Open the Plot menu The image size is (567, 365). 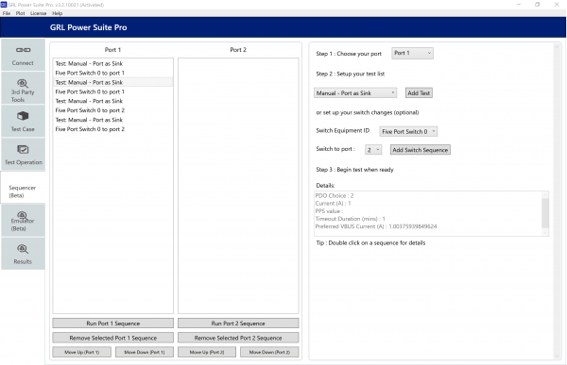(x=20, y=13)
